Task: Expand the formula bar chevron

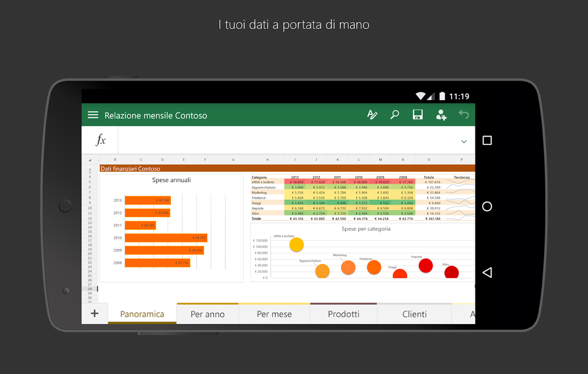Action: pyautogui.click(x=464, y=142)
